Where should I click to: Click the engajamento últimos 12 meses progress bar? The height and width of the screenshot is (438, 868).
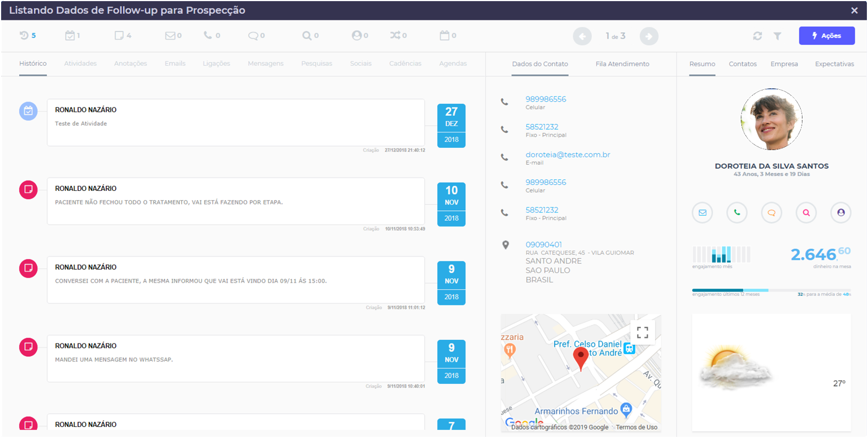point(771,290)
